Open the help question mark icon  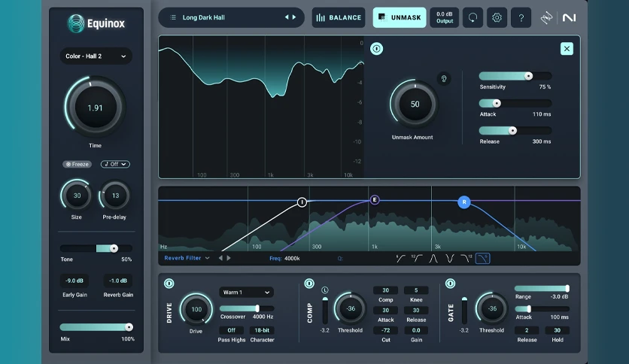[521, 17]
